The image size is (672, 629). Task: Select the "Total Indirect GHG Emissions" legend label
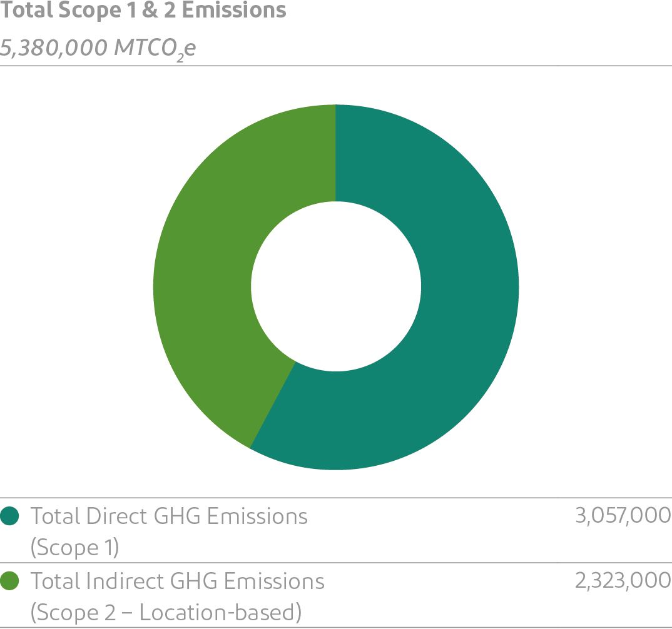point(178,581)
